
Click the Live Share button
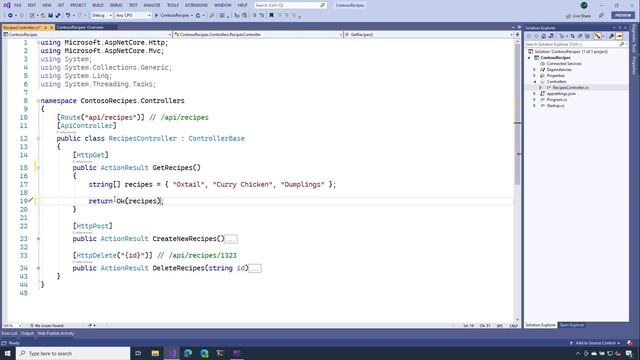[578, 16]
